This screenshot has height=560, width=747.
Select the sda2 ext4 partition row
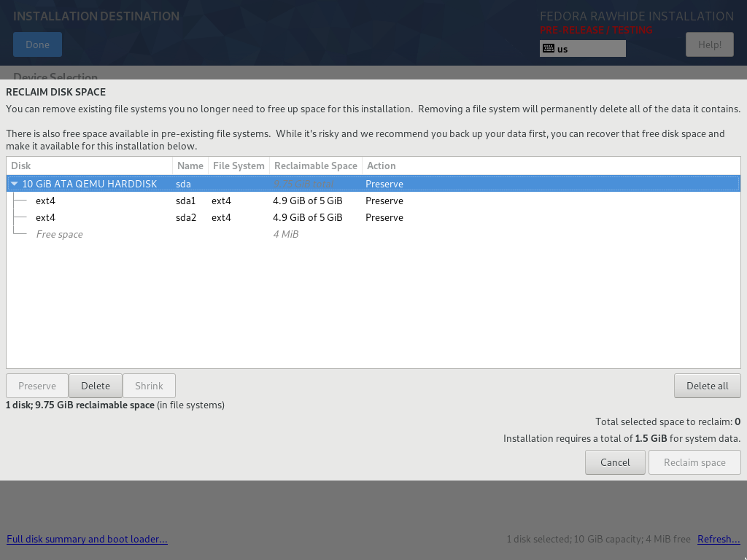click(x=373, y=217)
